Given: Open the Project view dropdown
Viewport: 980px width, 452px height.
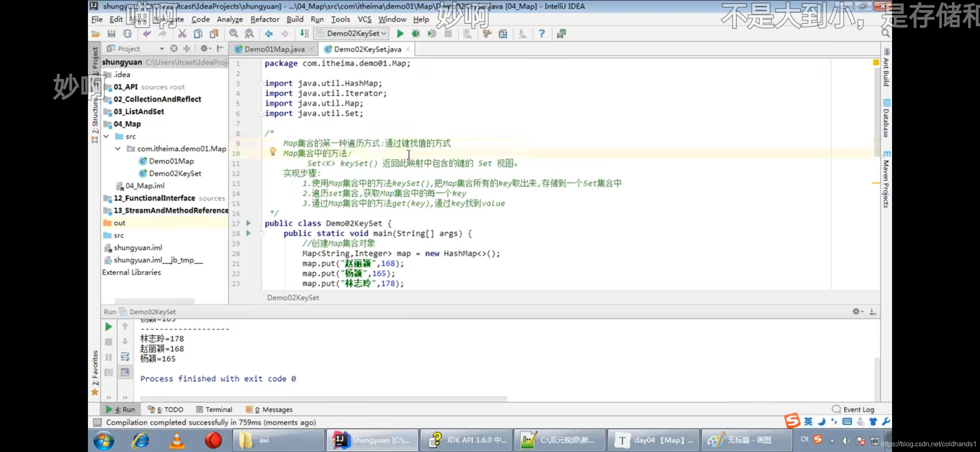Looking at the screenshot, I should [162, 49].
